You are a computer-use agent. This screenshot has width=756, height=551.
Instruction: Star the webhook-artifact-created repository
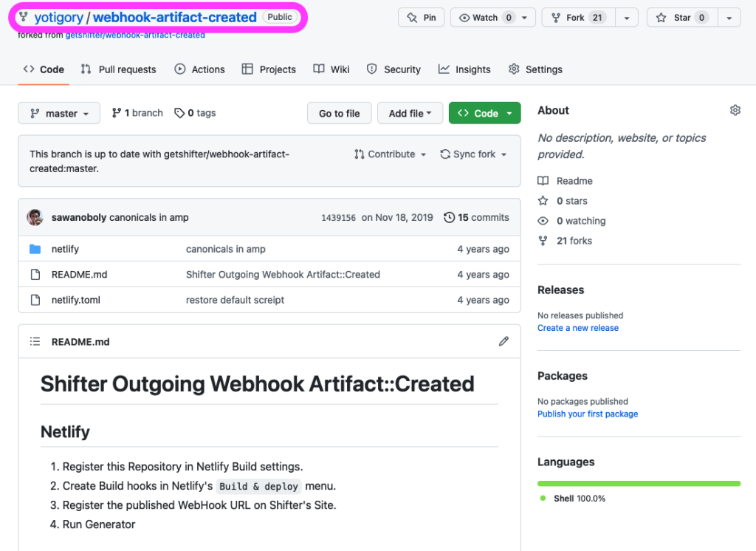point(682,18)
